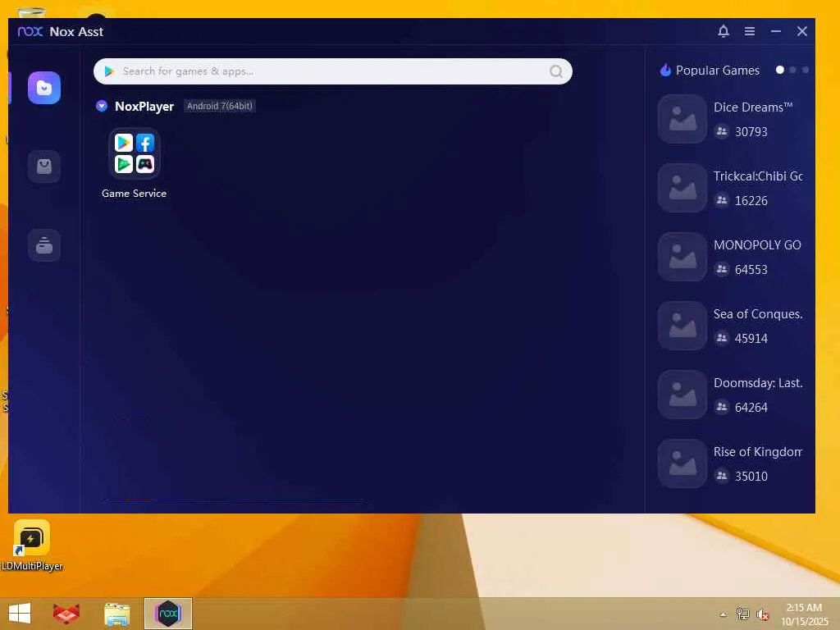Click the MONOPOLY GO game title
Viewport: 840px width, 630px height.
(x=757, y=245)
